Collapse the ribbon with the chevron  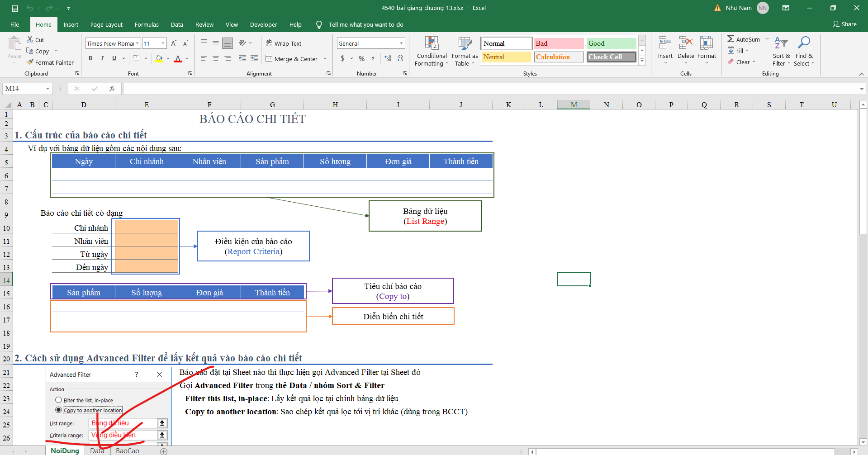pyautogui.click(x=862, y=74)
